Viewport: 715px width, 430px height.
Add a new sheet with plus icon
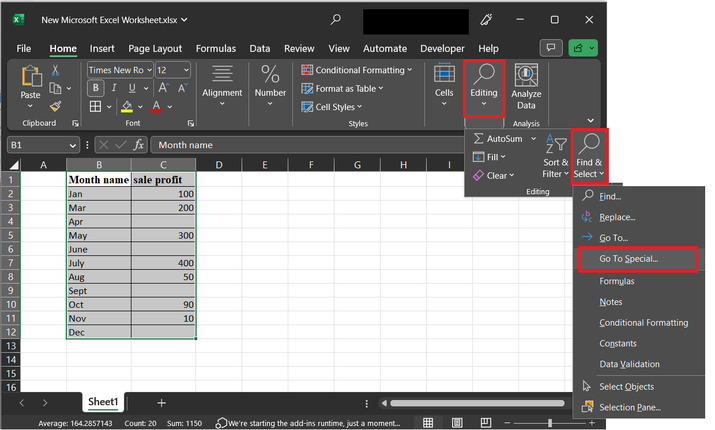click(x=161, y=402)
